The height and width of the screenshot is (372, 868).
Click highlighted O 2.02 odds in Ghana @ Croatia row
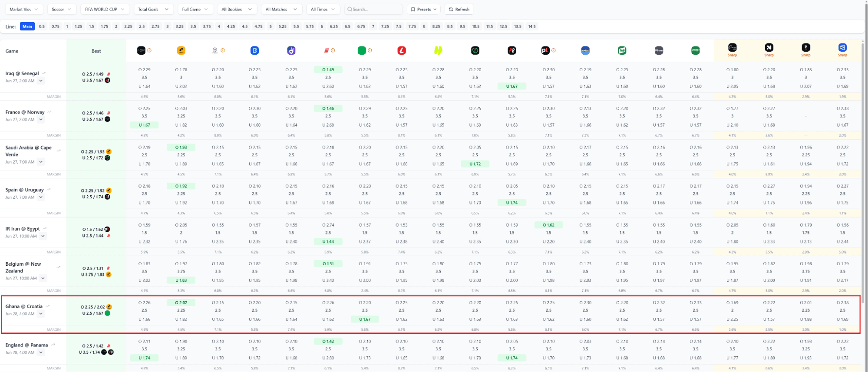[x=181, y=303]
